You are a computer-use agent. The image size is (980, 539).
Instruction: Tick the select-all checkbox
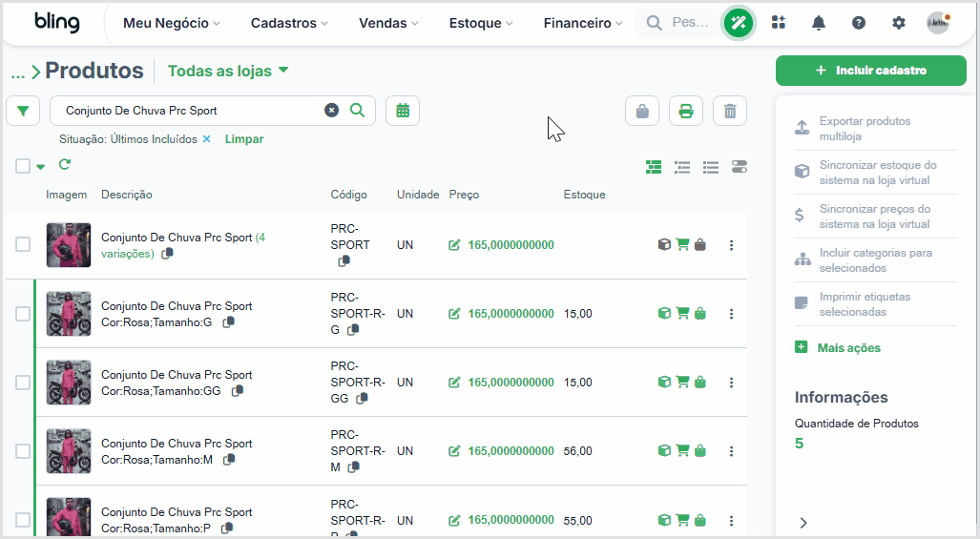[x=23, y=166]
